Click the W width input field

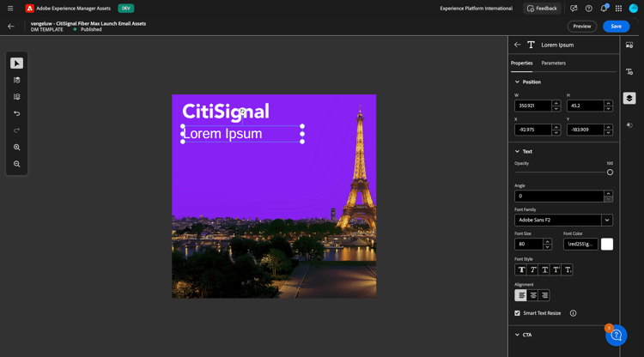(533, 106)
